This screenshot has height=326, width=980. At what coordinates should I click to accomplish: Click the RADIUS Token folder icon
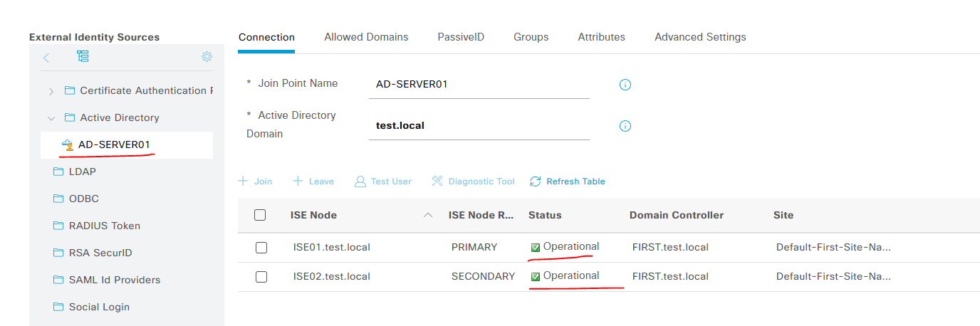[58, 226]
